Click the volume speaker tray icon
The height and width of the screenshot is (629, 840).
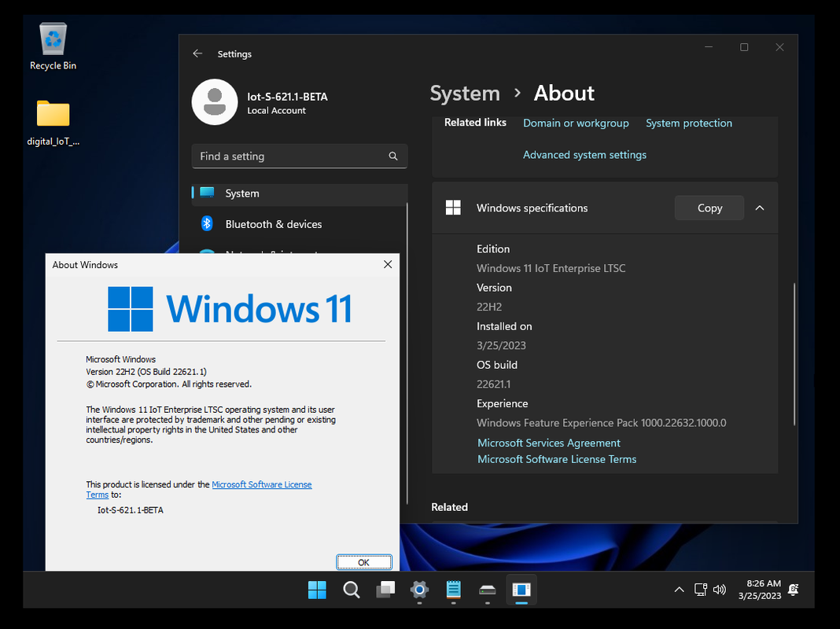tap(719, 590)
